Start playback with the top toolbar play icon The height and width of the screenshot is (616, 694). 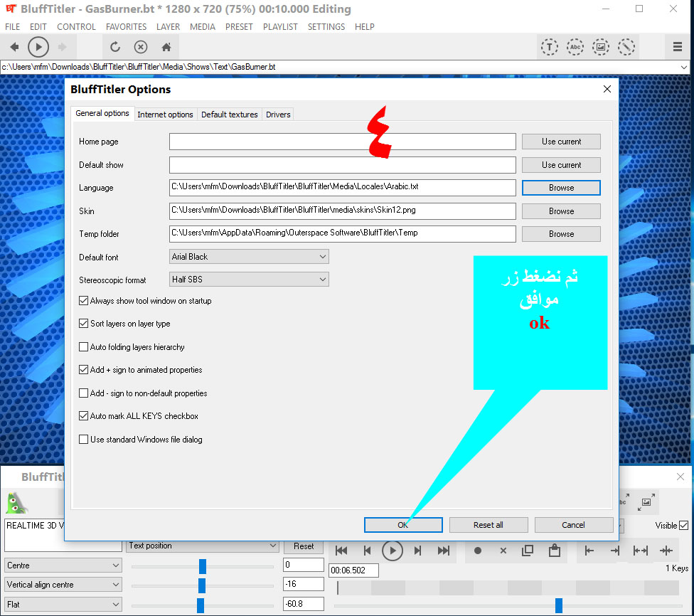[x=38, y=47]
